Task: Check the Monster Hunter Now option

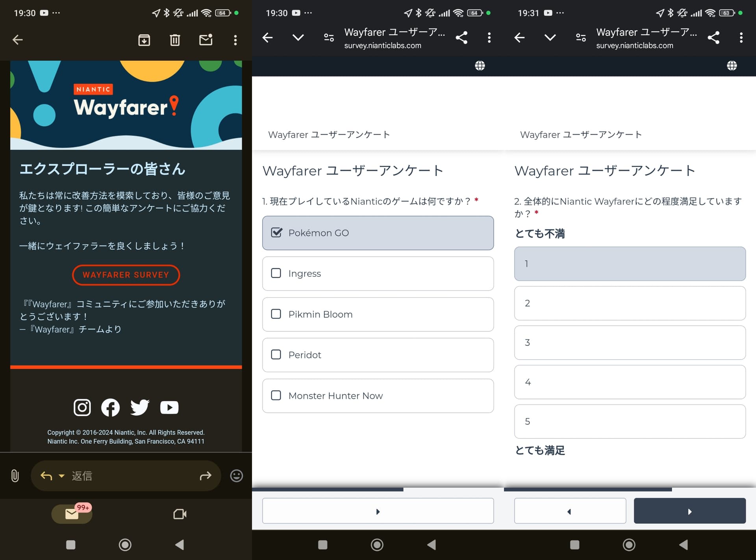Action: (x=276, y=395)
